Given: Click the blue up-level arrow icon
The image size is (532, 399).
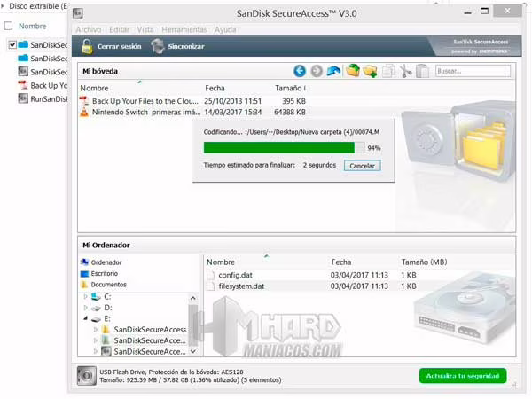Looking at the screenshot, I should click(334, 71).
